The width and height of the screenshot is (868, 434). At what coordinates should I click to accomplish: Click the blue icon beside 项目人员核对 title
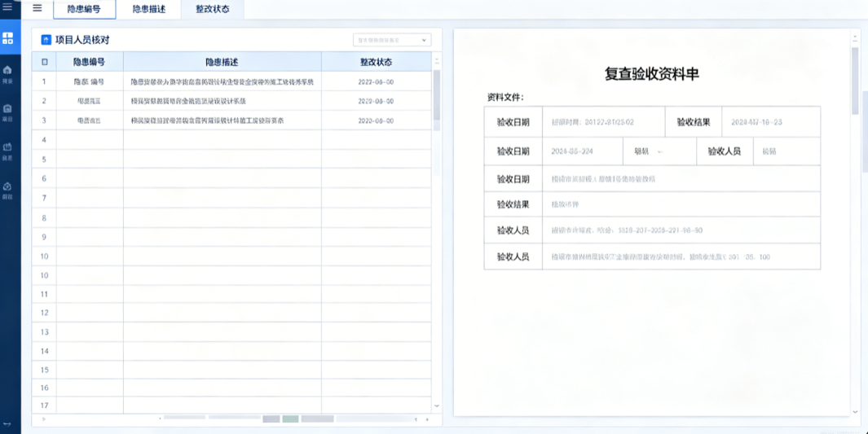point(46,40)
